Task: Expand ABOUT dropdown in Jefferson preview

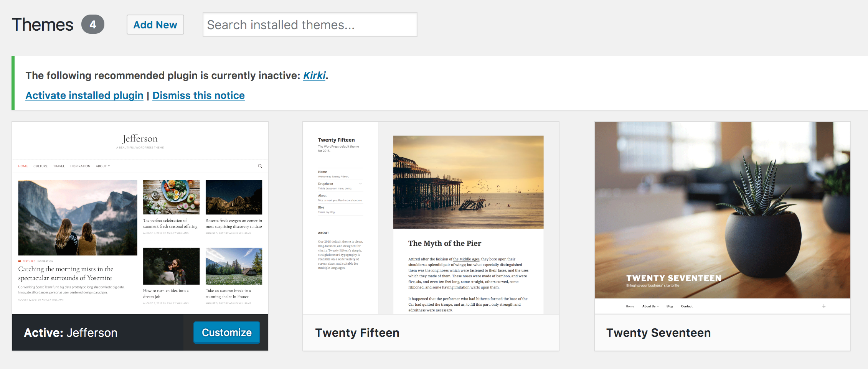Action: pos(103,166)
